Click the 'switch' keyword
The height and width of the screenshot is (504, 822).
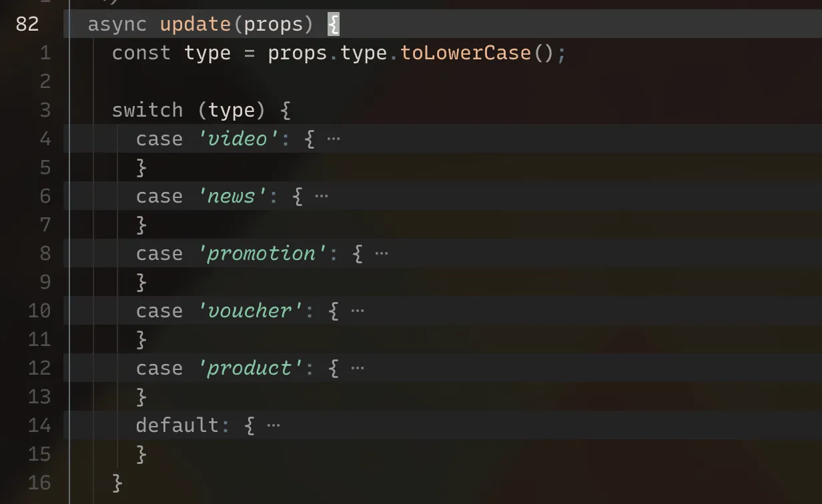(x=147, y=110)
